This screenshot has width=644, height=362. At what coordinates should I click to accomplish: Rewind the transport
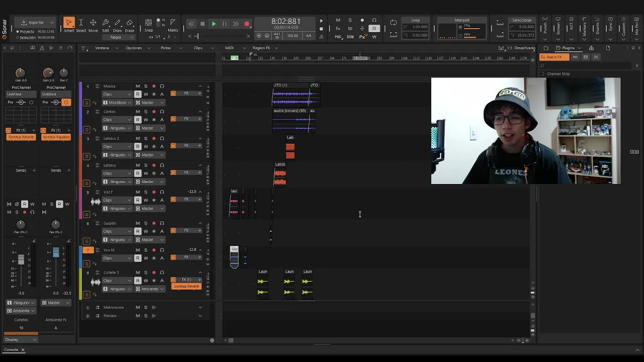191,24
